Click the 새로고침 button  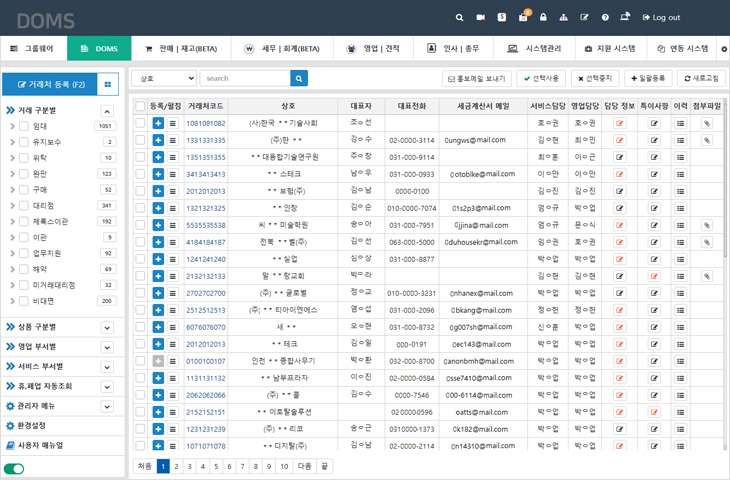tap(701, 79)
